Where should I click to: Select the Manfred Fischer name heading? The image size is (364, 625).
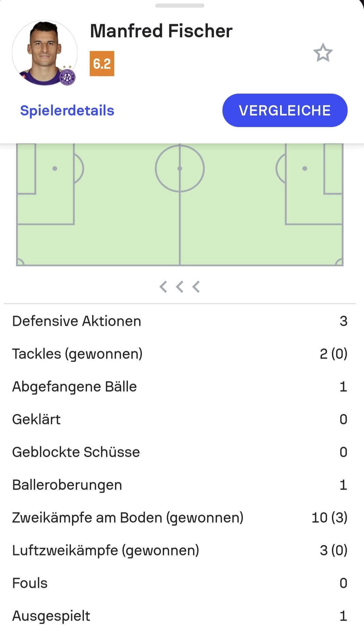tap(161, 31)
